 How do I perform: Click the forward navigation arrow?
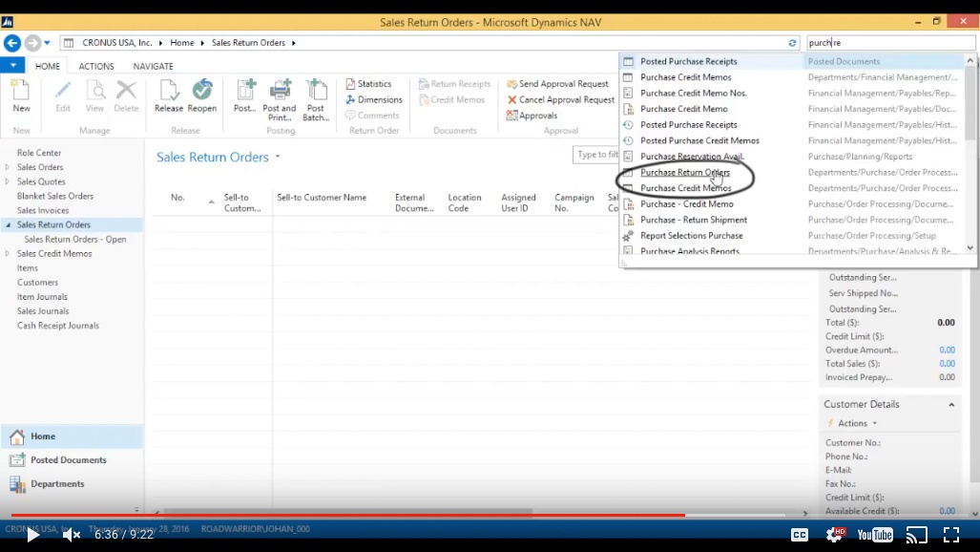[x=32, y=43]
